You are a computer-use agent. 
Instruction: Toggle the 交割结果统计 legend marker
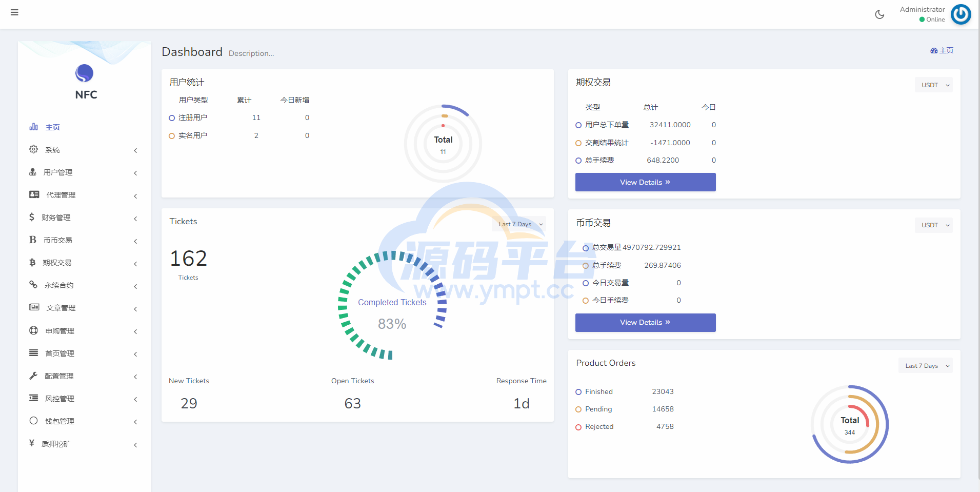click(x=578, y=143)
